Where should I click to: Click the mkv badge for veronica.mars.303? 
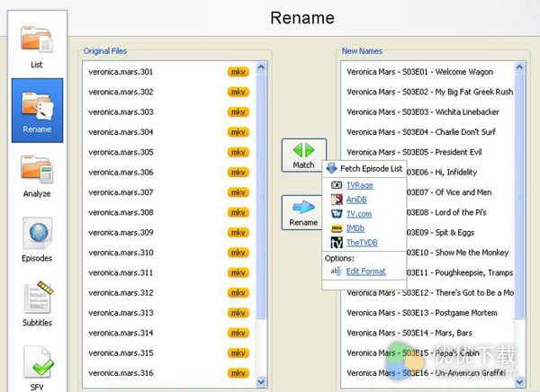click(x=238, y=111)
